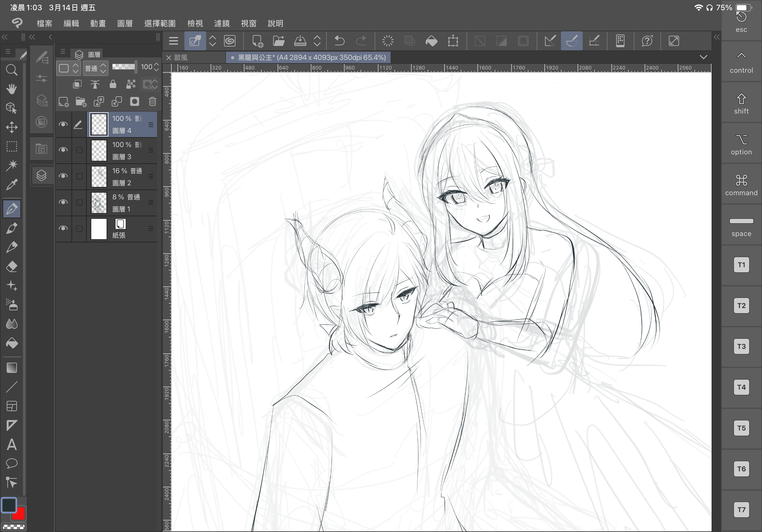Select the Hand move-canvas tool
This screenshot has height=532, width=762.
(x=11, y=89)
